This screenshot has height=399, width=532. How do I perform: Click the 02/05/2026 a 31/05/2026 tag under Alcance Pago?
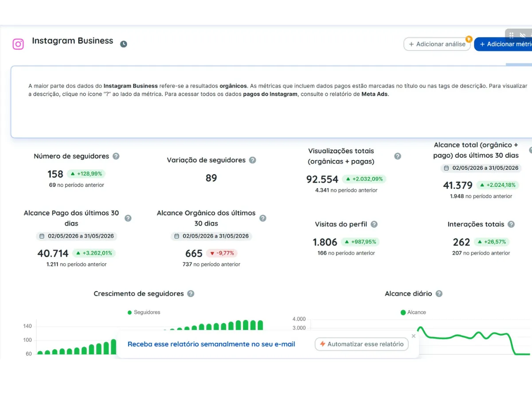[x=77, y=236]
